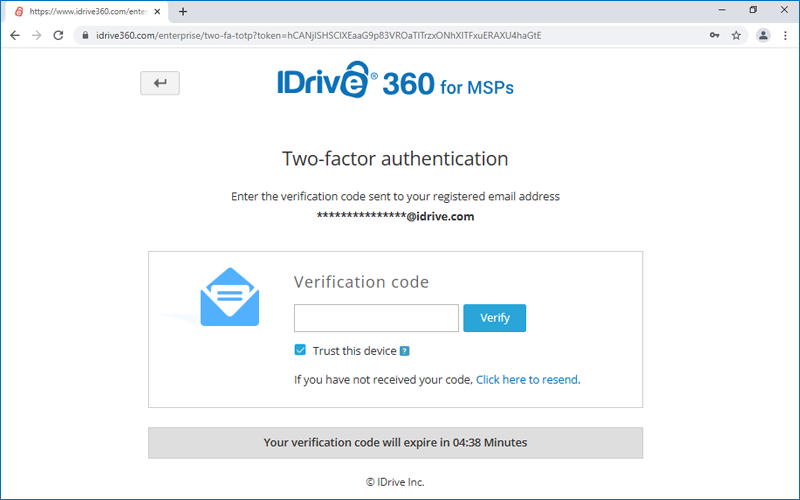Click the IDrive 360 for MSPs logo
The width and height of the screenshot is (800, 500).
point(395,80)
